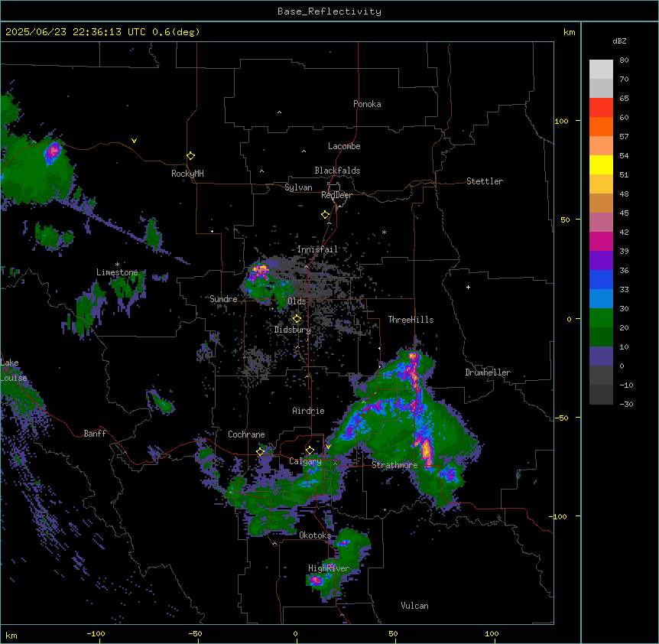659x644 pixels.
Task: Click the asterisk marker above Limestone
Action: click(x=117, y=264)
